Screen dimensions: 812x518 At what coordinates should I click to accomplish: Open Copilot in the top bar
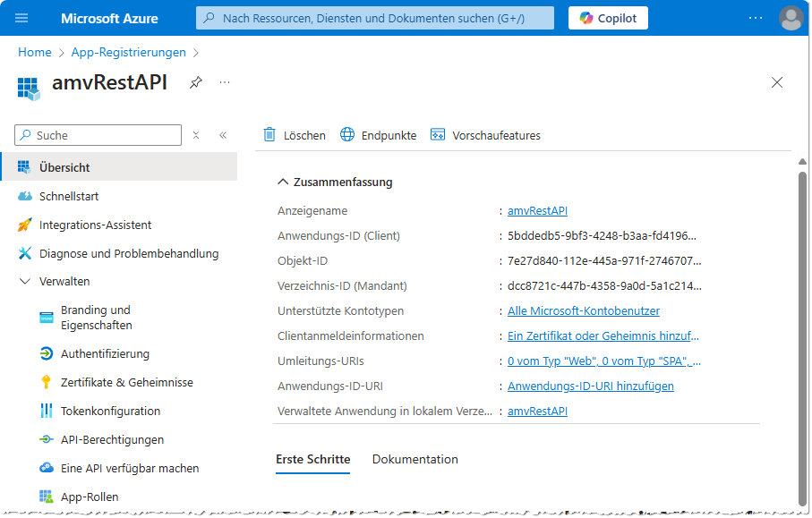pos(607,17)
